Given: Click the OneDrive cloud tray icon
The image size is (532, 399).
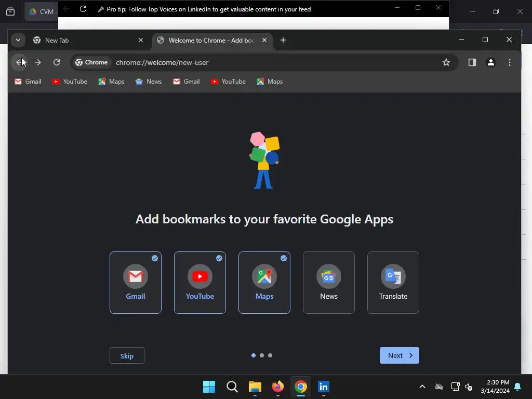Looking at the screenshot, I should [x=439, y=387].
